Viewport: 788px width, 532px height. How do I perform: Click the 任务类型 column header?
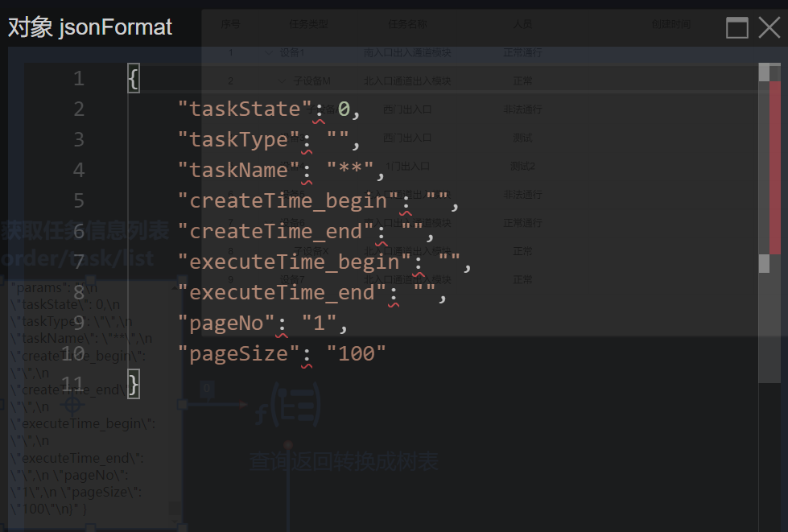tap(308, 24)
